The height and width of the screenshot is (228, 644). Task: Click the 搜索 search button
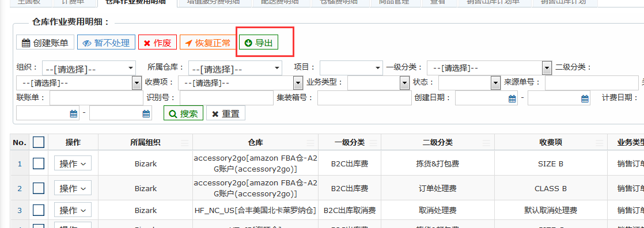point(184,113)
